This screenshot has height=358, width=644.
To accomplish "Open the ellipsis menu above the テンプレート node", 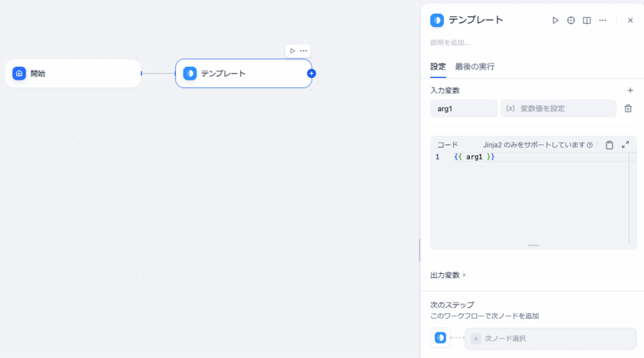I will point(303,51).
